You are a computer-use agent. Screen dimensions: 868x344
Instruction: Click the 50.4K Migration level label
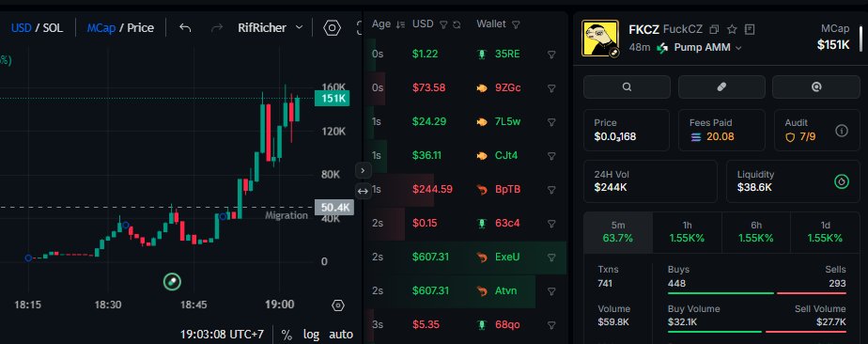tap(334, 208)
